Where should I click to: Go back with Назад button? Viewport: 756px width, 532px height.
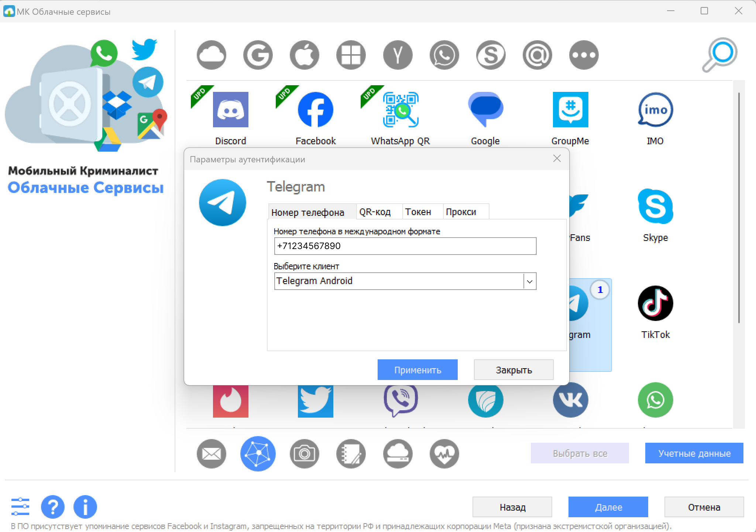tap(512, 507)
